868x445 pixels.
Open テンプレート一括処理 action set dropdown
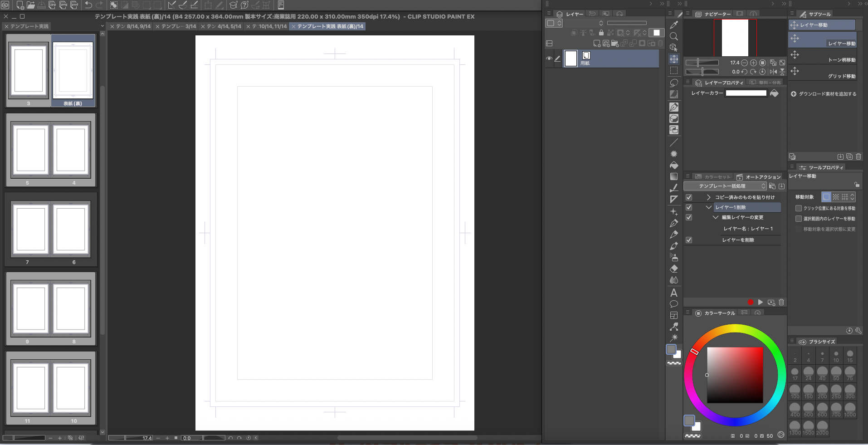(x=725, y=186)
